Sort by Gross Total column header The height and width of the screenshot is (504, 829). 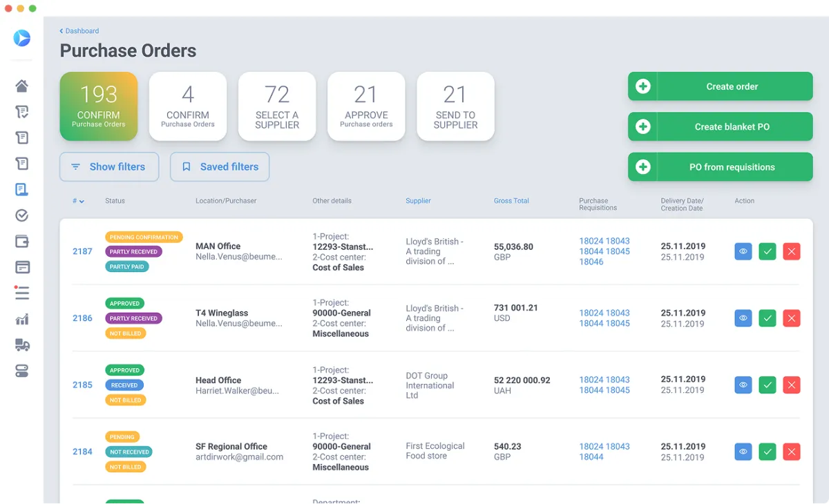[511, 201]
